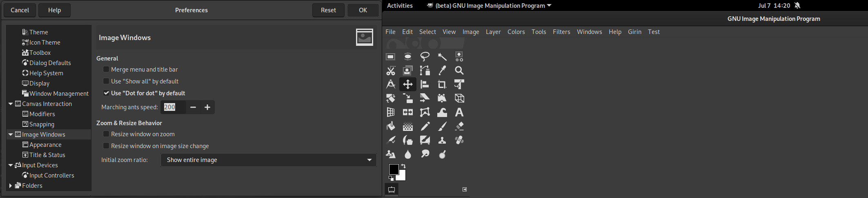
Task: Select the Free Select lasso tool
Action: [x=425, y=56]
